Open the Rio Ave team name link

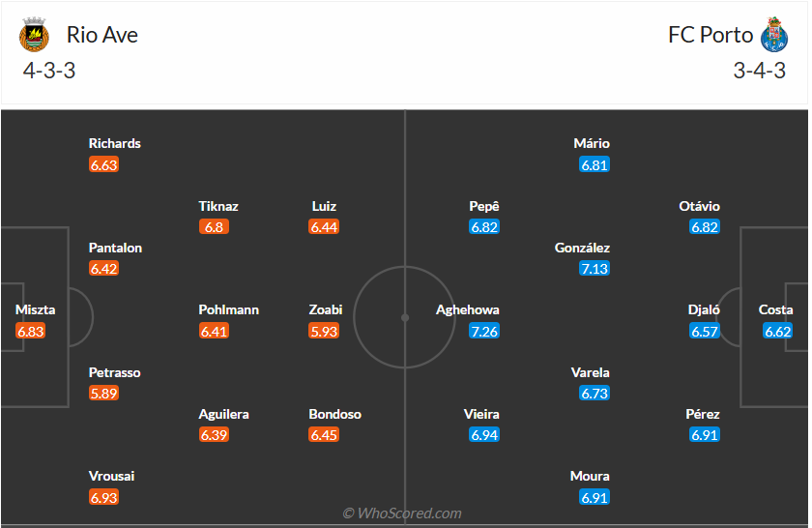(102, 35)
